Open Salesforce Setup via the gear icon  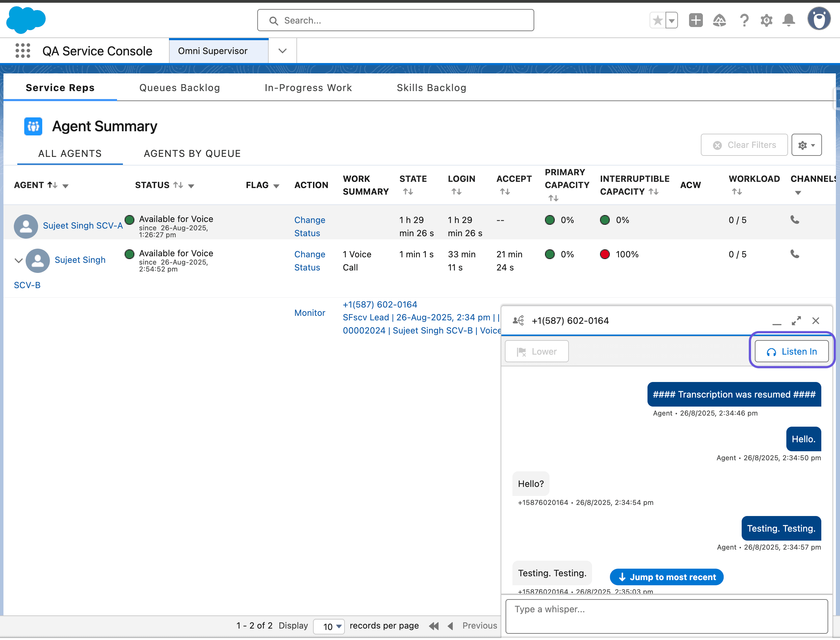766,20
